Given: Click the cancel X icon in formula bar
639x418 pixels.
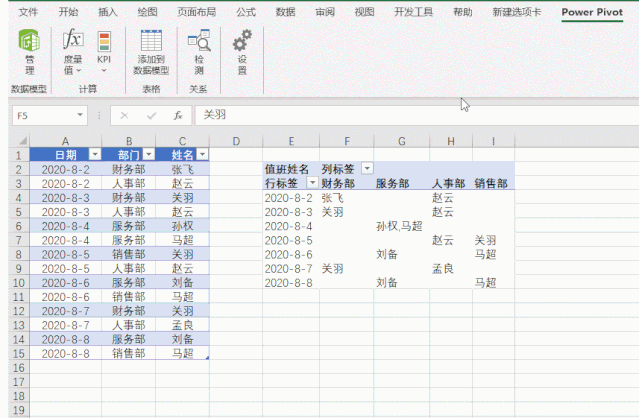Looking at the screenshot, I should (x=123, y=115).
